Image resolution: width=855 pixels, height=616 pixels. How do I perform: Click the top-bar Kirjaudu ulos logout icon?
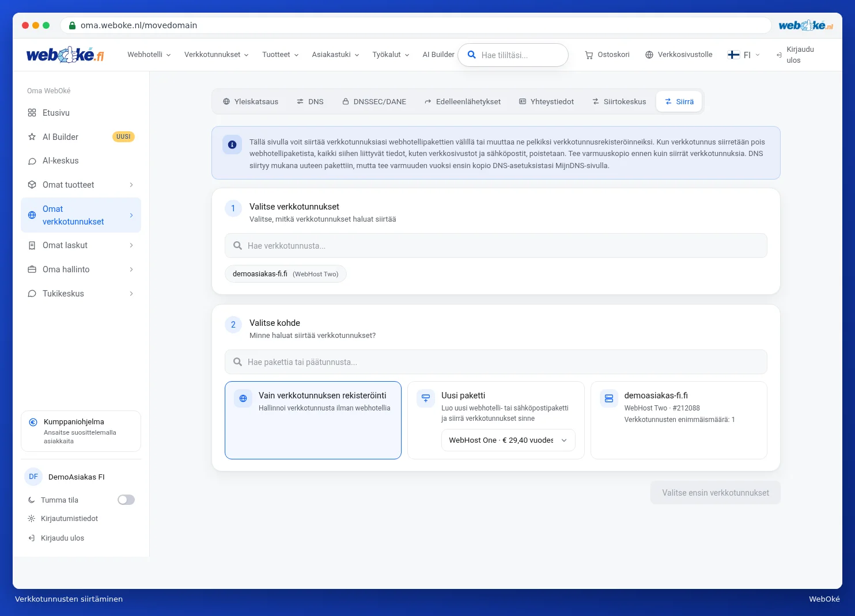[x=779, y=55]
